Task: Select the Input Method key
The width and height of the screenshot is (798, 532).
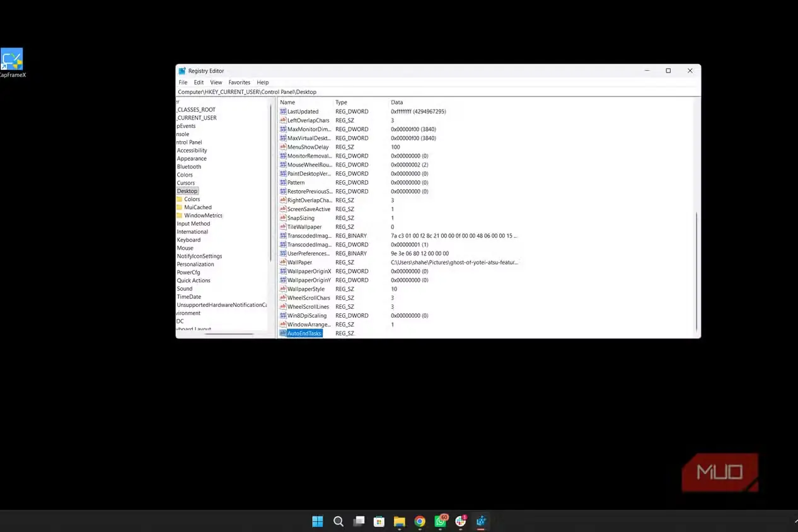Action: tap(194, 224)
